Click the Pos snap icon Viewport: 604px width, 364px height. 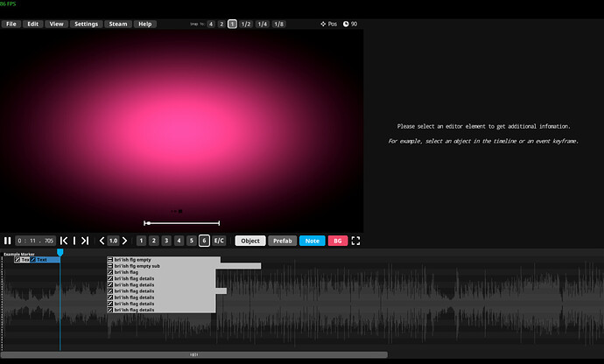(x=321, y=24)
